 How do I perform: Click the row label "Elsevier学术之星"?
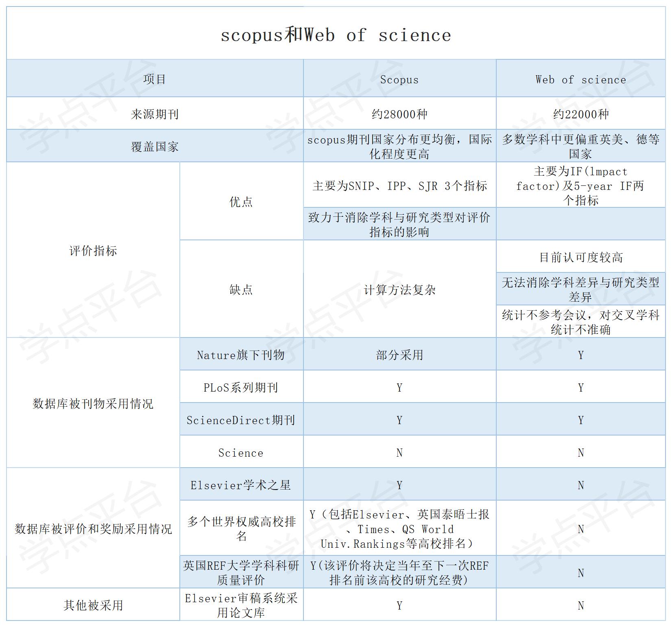[x=241, y=485]
